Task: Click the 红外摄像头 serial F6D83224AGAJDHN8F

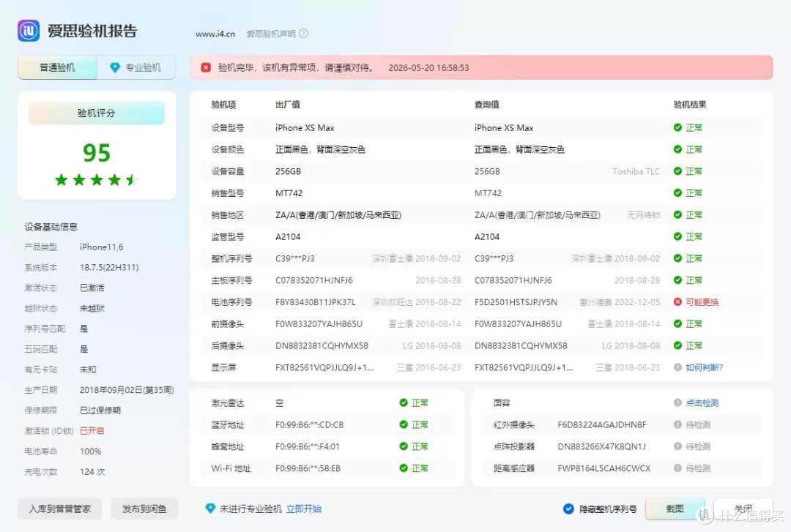Action: point(602,424)
